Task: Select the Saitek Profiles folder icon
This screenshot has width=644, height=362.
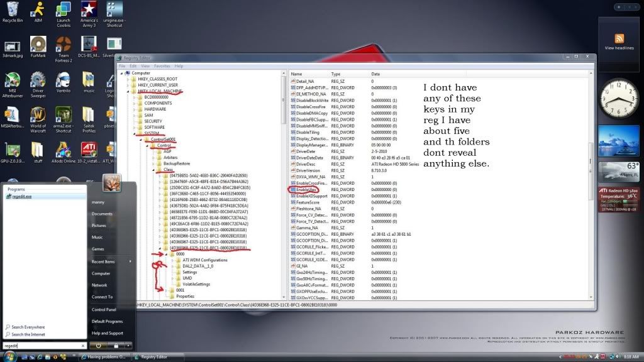Action: click(x=89, y=120)
